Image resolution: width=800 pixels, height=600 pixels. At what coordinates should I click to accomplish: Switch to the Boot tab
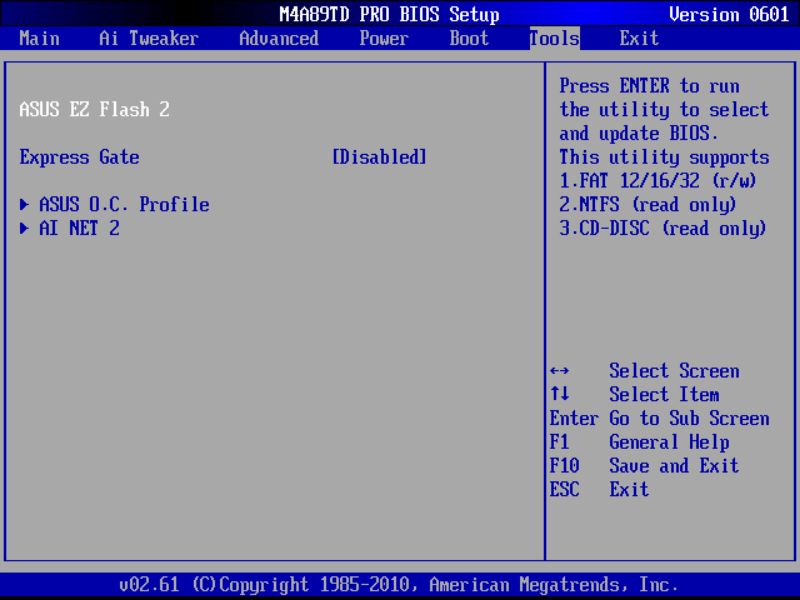[468, 38]
